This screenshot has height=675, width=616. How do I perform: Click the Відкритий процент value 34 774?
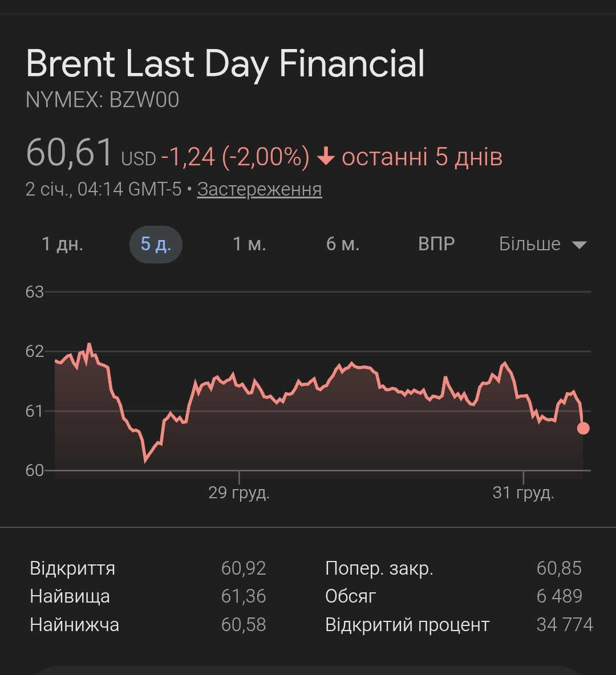(x=565, y=625)
